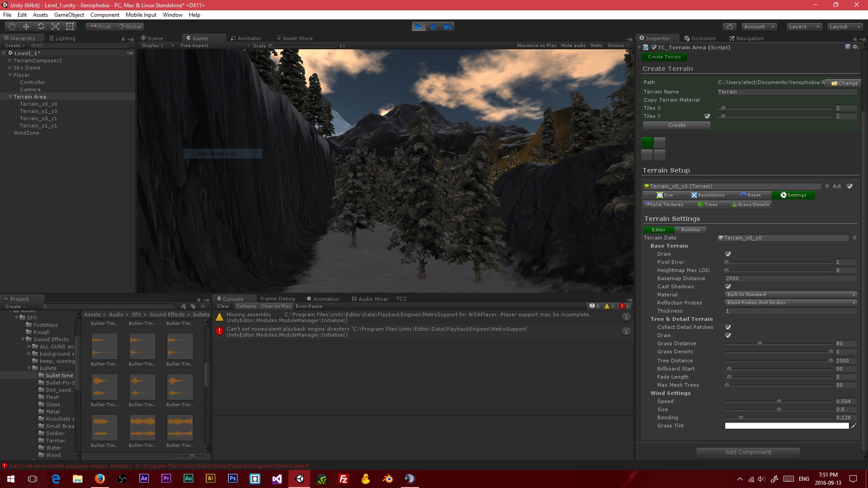Toggle Tree & Detail Terrain Draw checkbox
The width and height of the screenshot is (868, 488).
click(728, 335)
